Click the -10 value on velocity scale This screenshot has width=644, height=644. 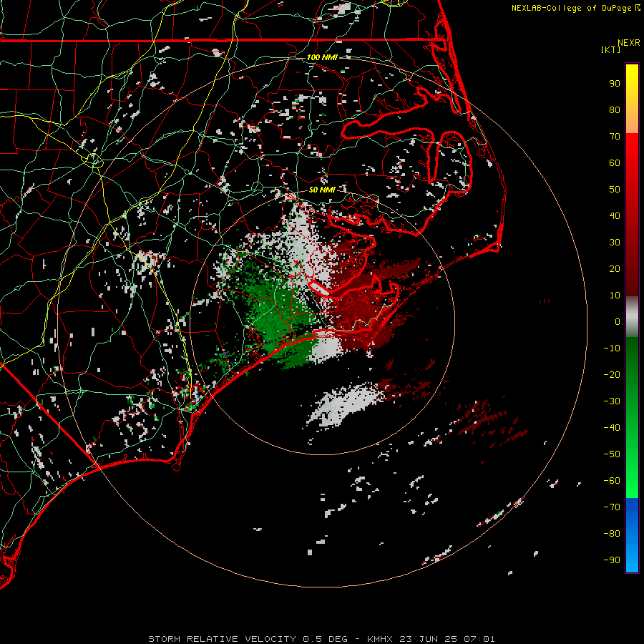click(x=612, y=348)
